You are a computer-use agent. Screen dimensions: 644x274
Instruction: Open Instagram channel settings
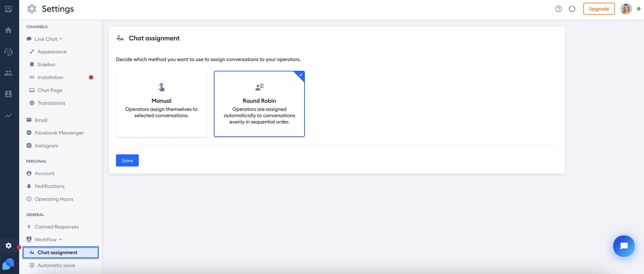tap(46, 146)
